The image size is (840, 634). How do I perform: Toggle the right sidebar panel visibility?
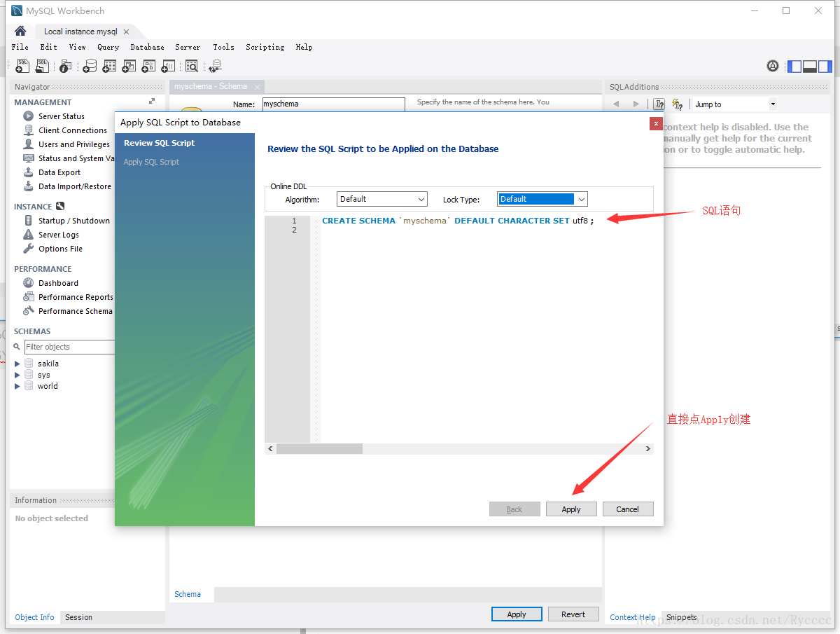coord(825,66)
